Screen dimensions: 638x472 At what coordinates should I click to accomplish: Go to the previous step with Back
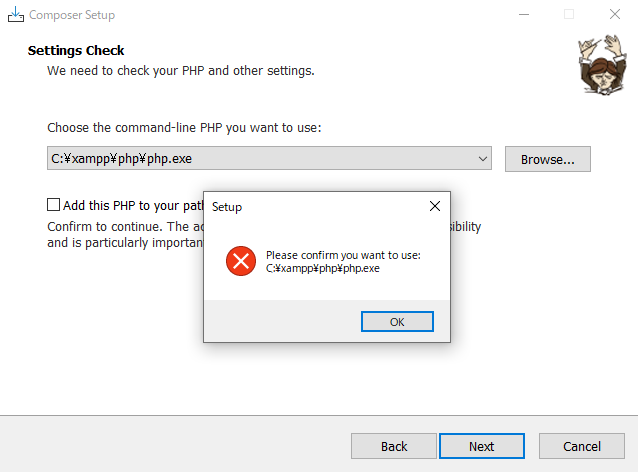(x=394, y=446)
